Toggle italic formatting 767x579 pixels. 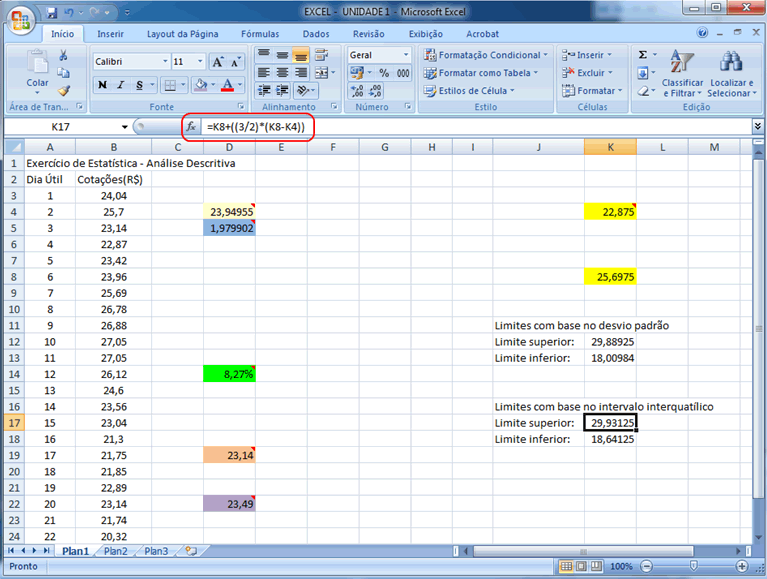(120, 85)
